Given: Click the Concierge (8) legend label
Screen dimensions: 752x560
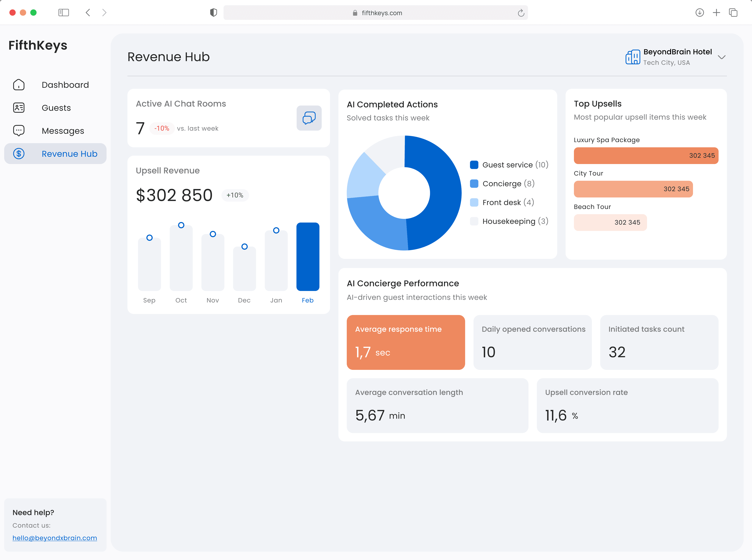Looking at the screenshot, I should pos(508,183).
